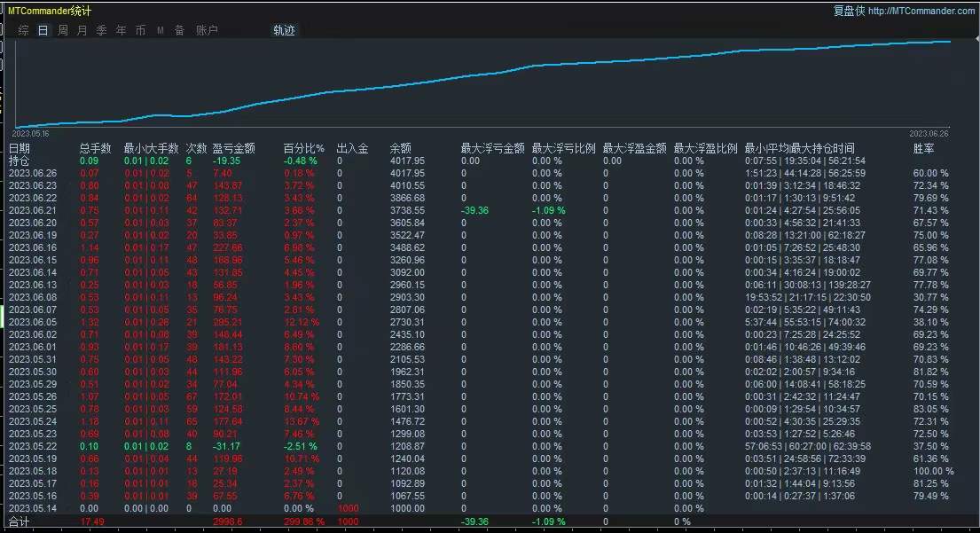This screenshot has width=980, height=533.
Task: Toggle the 轨迹 trajectory button
Action: 284,30
